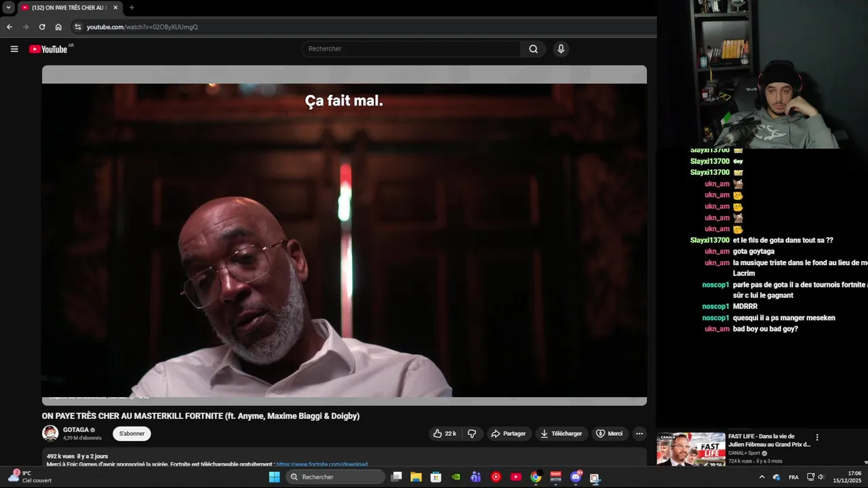
Task: Go to the YouTube home logo
Action: pos(48,49)
